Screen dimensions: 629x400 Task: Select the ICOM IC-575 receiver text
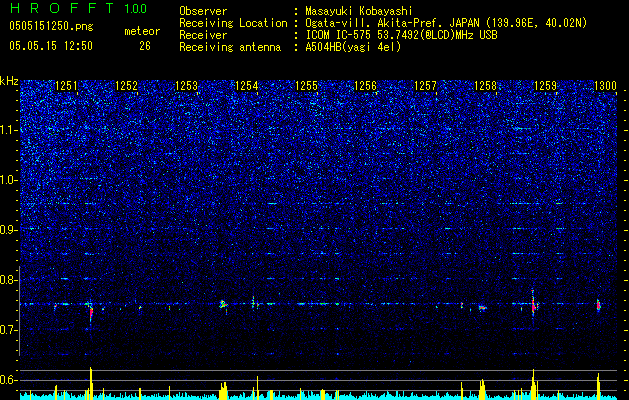[x=401, y=35]
